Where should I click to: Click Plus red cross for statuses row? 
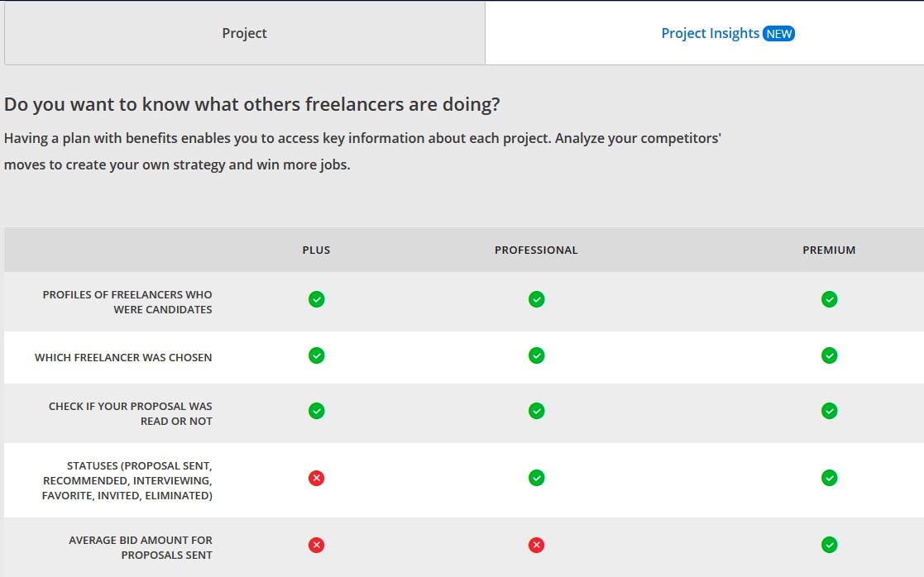pyautogui.click(x=316, y=478)
